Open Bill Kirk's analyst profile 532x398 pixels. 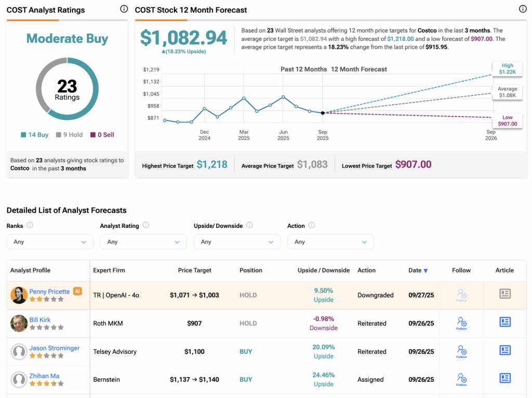tap(39, 320)
